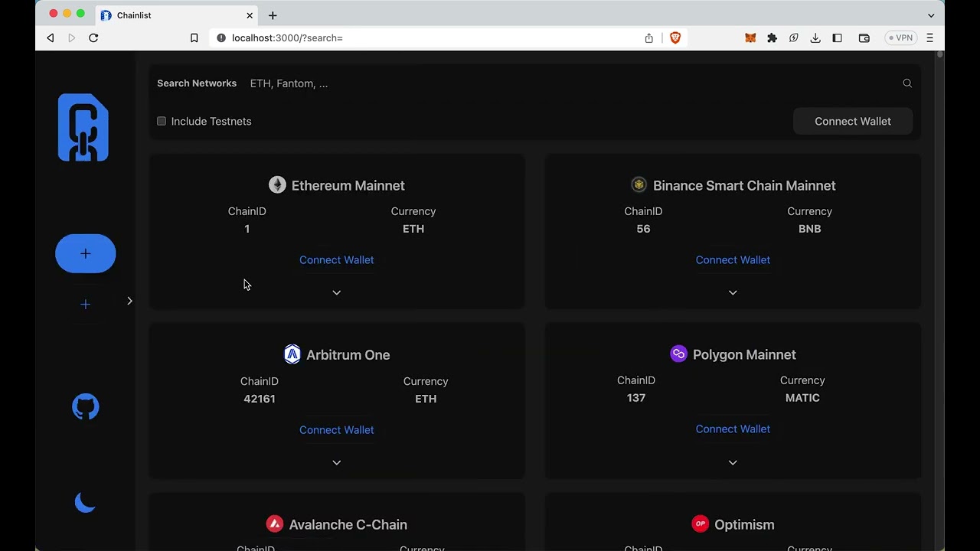Click the small plus icon in sidebar

click(86, 305)
